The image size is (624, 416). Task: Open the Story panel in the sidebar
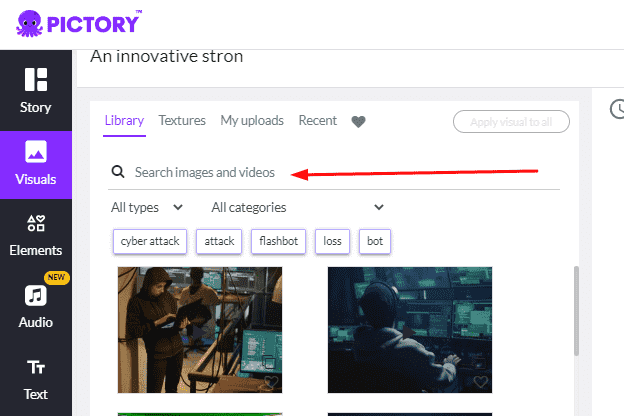point(36,91)
